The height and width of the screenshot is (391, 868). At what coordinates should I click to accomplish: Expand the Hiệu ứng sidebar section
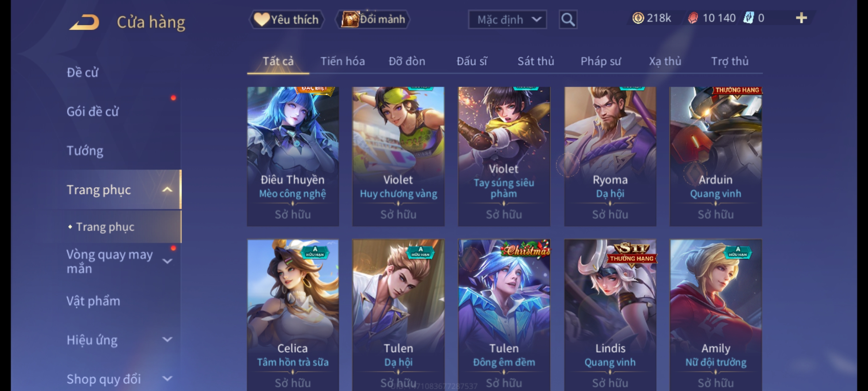point(167,340)
